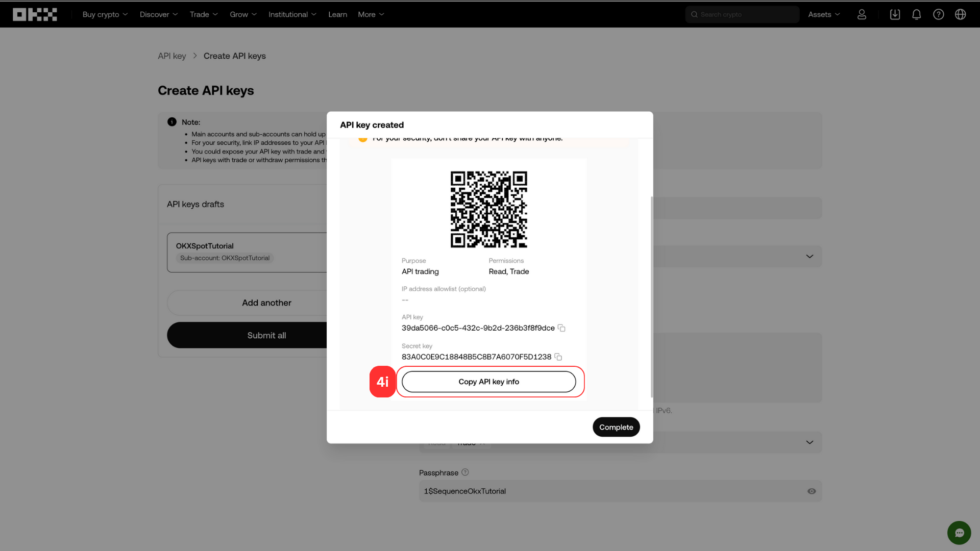Viewport: 980px width, 551px height.
Task: Open the Discover menu
Action: pos(159,14)
